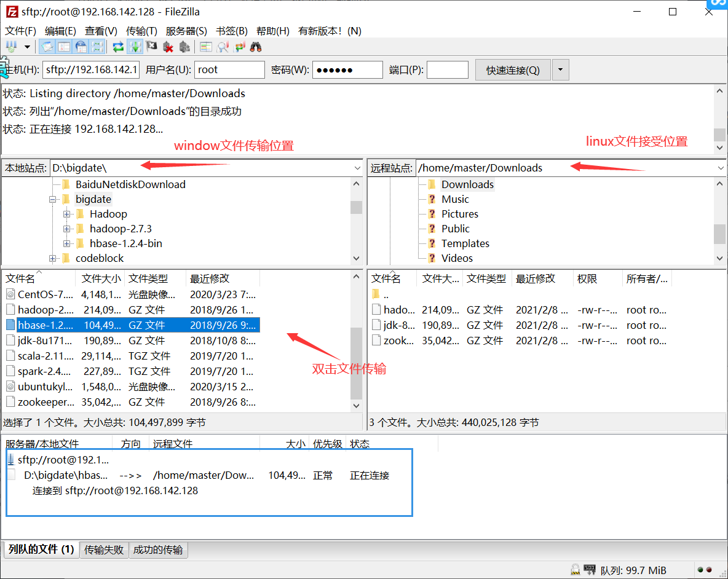
Task: Open the 帮助(H) menu
Action: click(x=273, y=31)
